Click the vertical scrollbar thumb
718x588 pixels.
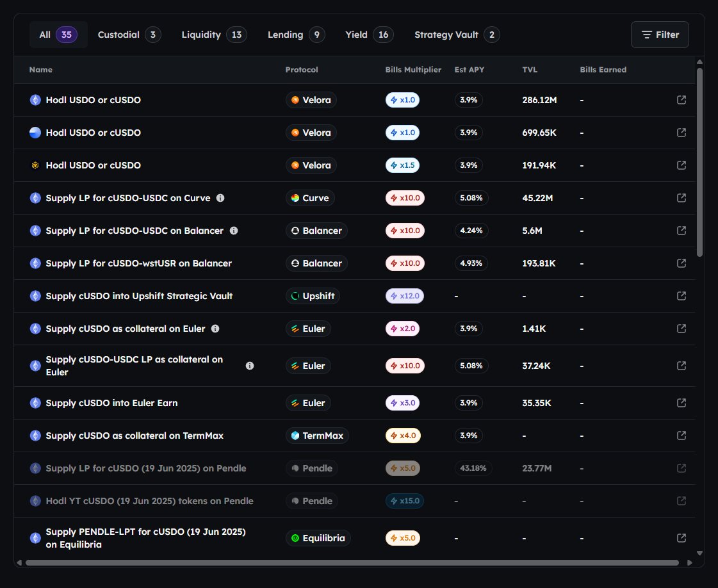click(699, 162)
